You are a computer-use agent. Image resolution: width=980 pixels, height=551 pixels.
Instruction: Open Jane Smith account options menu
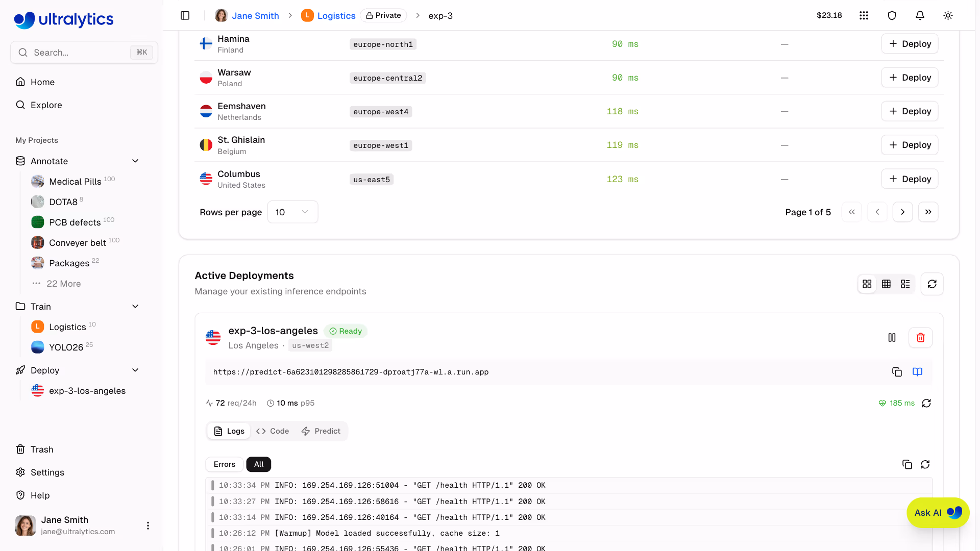click(x=148, y=525)
